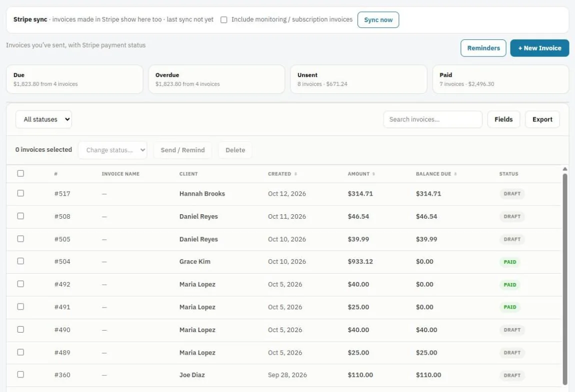575x392 pixels.
Task: Click the DRAFT status badge for #517
Action: pos(512,194)
